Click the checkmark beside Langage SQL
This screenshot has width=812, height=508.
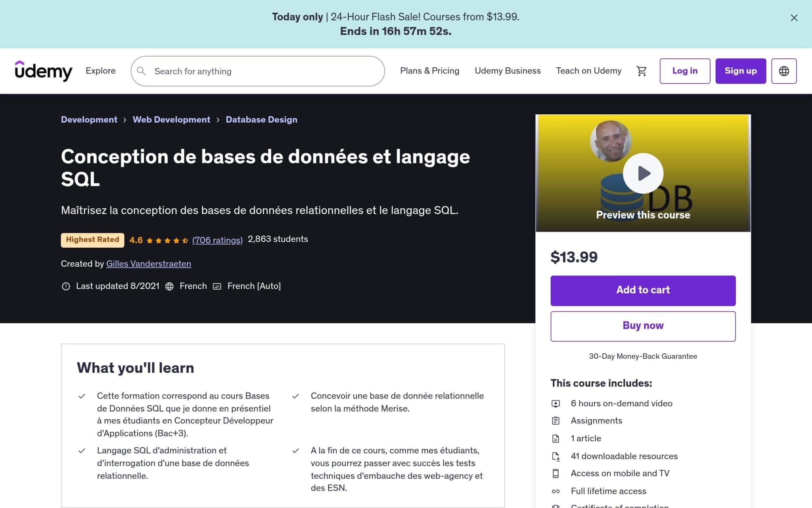pos(82,451)
